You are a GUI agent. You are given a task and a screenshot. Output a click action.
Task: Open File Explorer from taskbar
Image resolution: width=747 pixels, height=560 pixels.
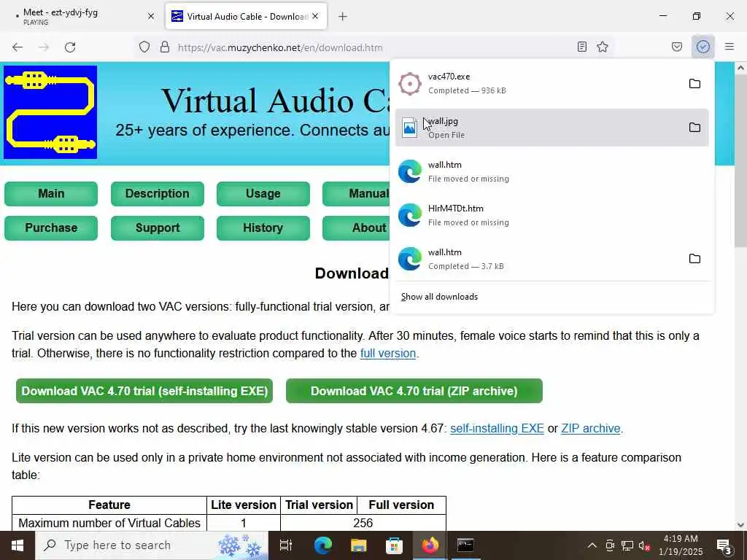click(x=358, y=545)
